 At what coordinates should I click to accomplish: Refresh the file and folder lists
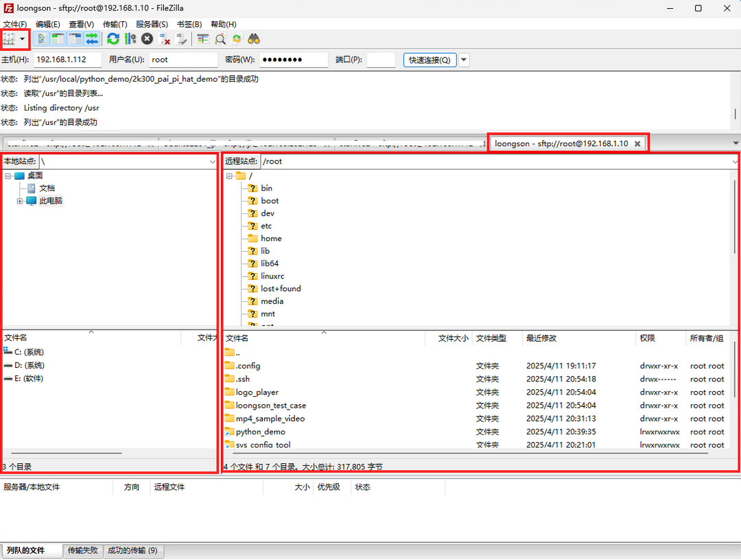click(x=113, y=39)
